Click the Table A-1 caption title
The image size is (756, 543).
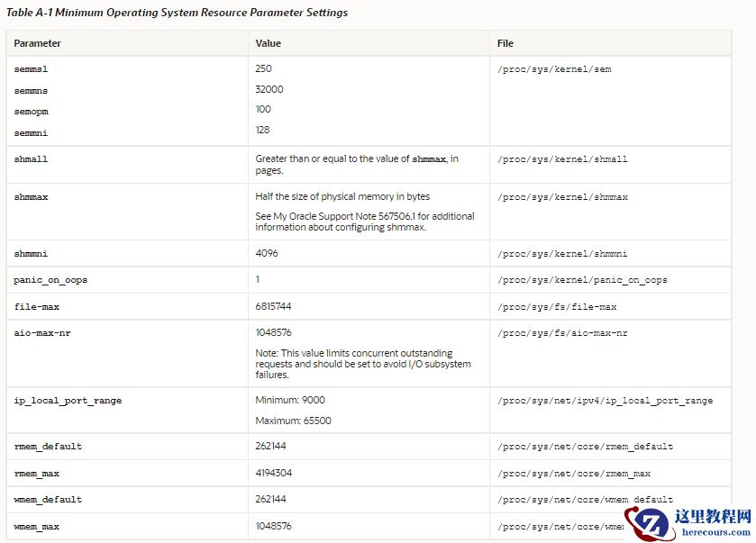click(x=177, y=13)
